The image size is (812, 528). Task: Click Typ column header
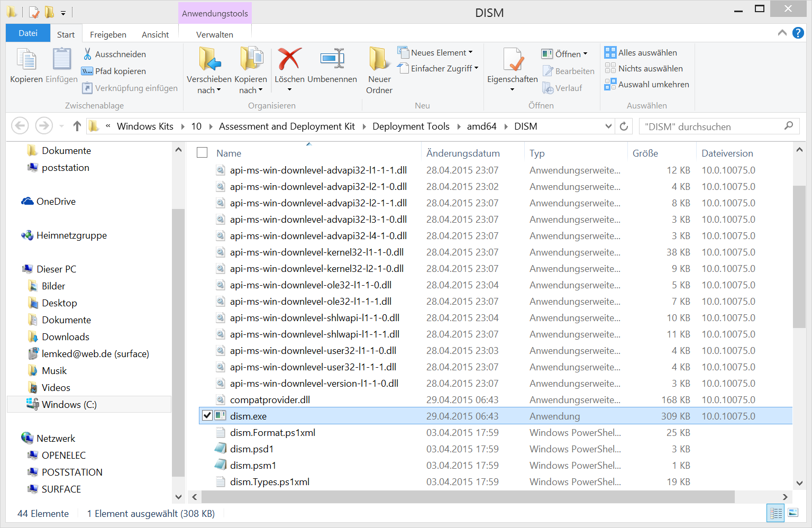point(537,153)
